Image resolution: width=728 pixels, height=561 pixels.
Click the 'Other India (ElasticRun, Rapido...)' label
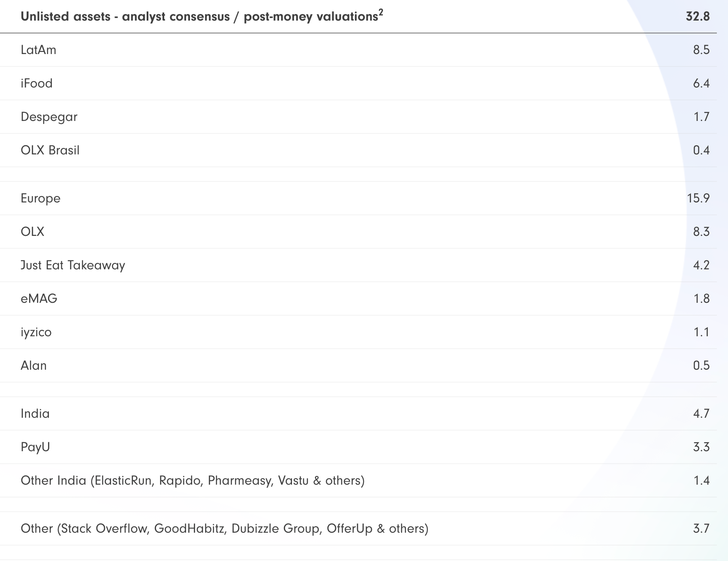tap(193, 480)
